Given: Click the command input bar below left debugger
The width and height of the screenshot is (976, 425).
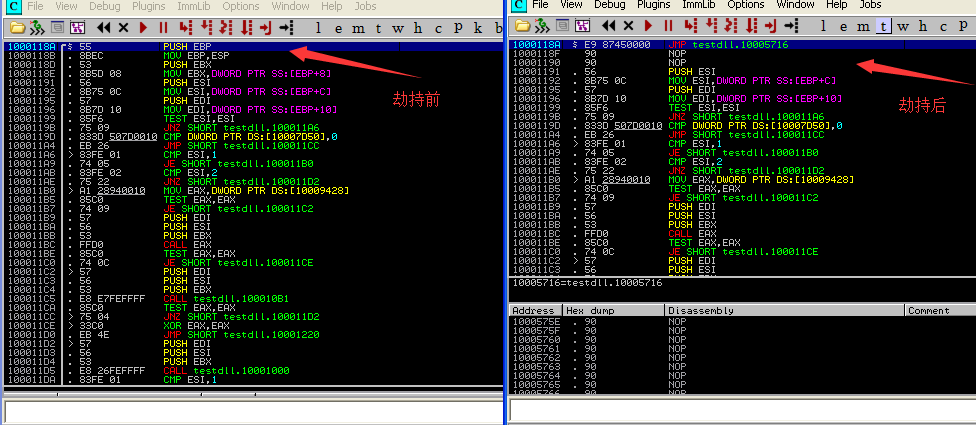Looking at the screenshot, I should 250,411.
